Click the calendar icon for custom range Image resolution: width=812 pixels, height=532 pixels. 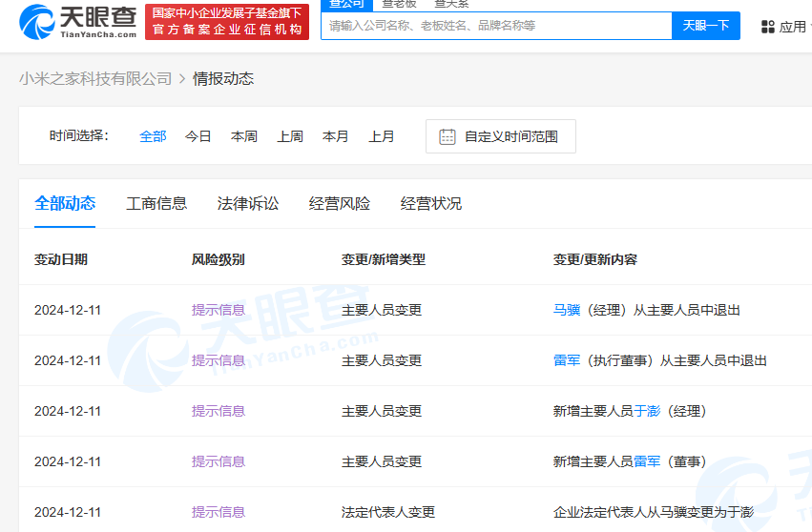tap(447, 136)
